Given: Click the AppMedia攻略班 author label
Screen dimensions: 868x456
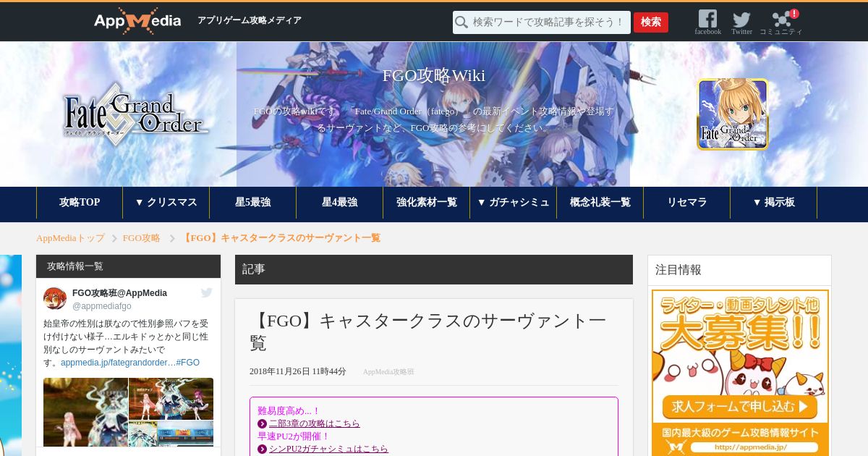Looking at the screenshot, I should tap(388, 372).
